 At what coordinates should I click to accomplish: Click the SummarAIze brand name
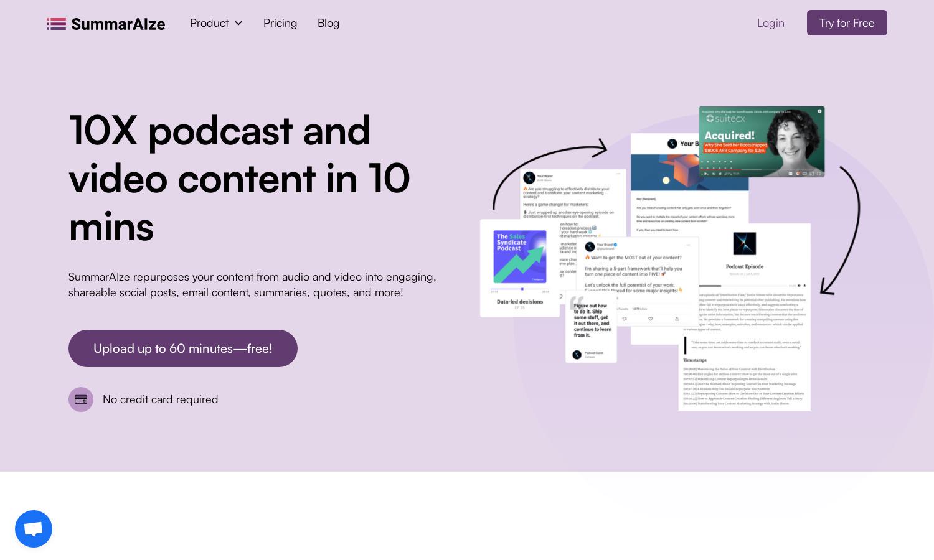pyautogui.click(x=118, y=24)
